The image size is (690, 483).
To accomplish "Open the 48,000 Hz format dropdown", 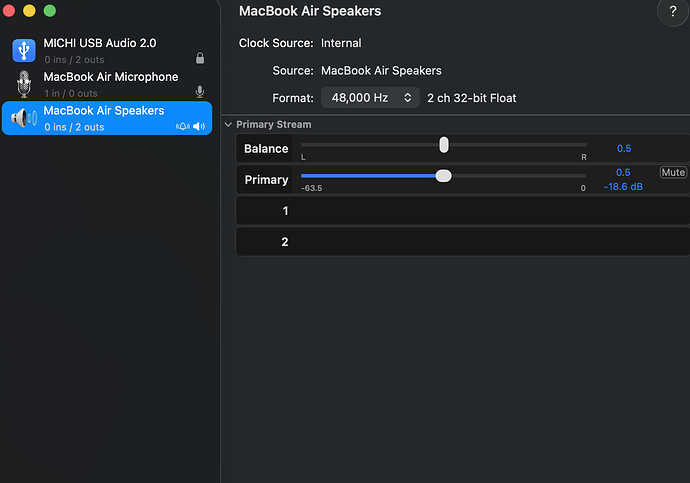I will 370,98.
